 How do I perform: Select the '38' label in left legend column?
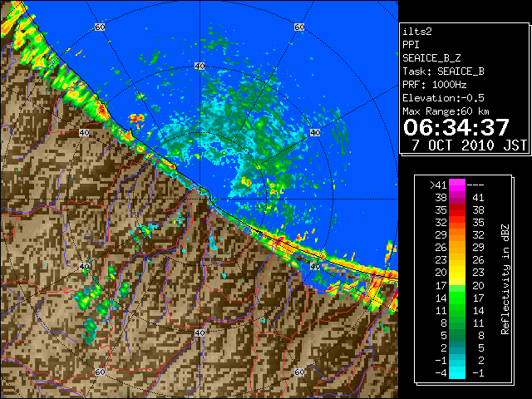pyautogui.click(x=441, y=198)
